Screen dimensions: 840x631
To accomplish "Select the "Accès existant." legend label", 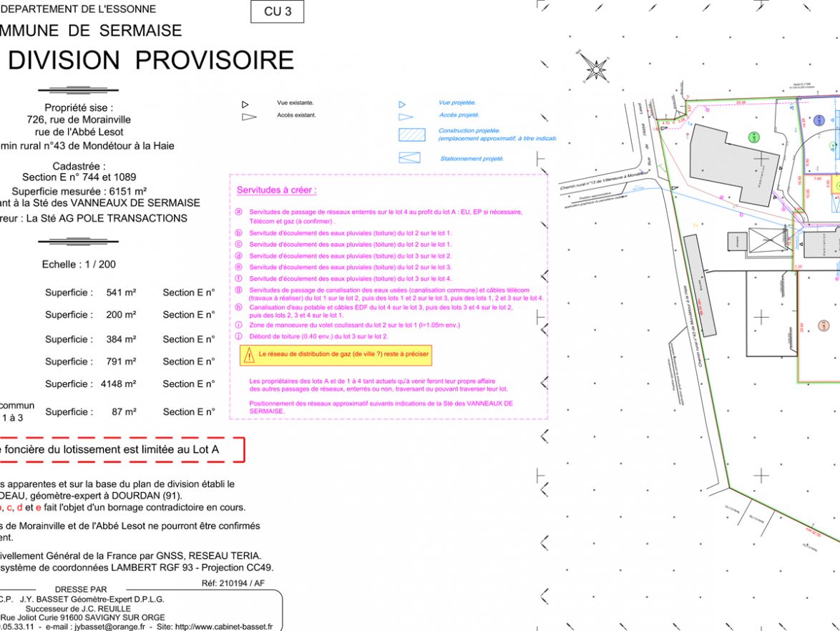I will [296, 115].
